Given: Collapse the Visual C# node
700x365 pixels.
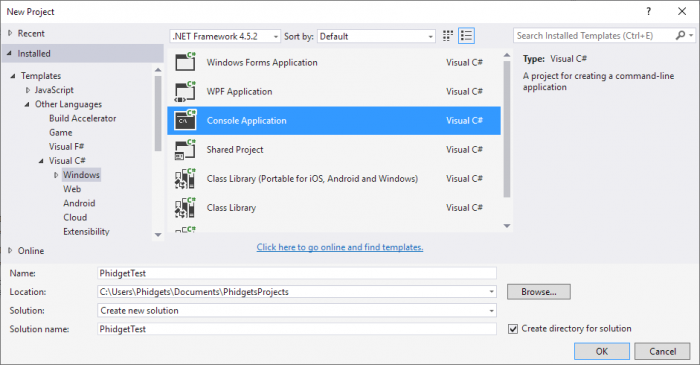Looking at the screenshot, I should point(41,161).
